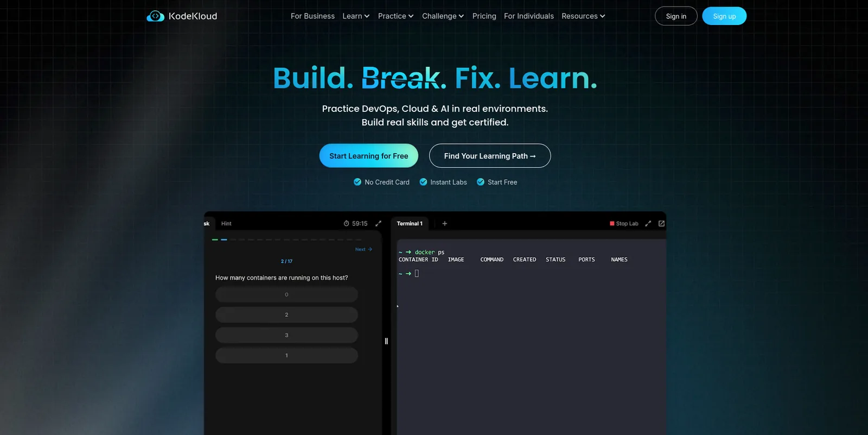The height and width of the screenshot is (435, 868).
Task: Add a new terminal with the plus icon
Action: pyautogui.click(x=444, y=223)
